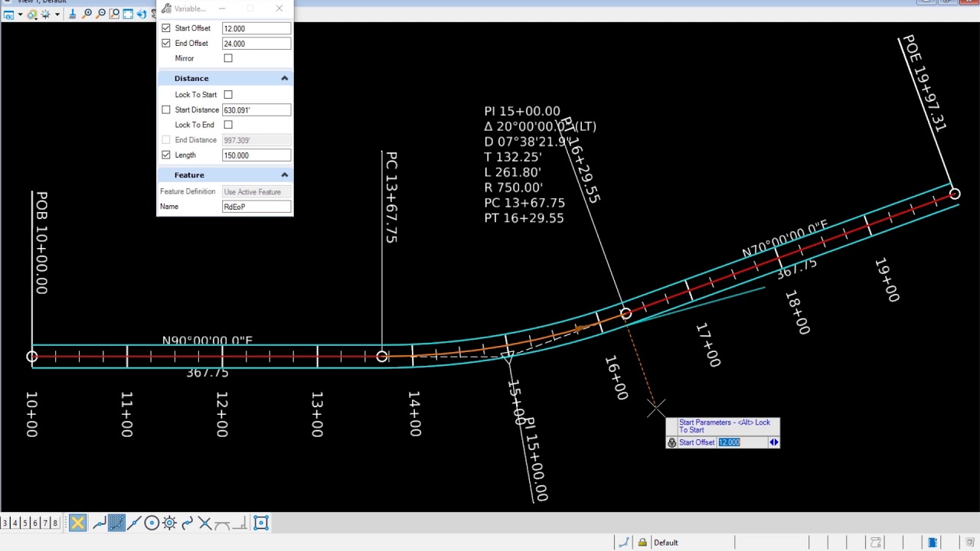The width and height of the screenshot is (980, 551).
Task: Click the 12+00 station label
Action: coord(221,414)
